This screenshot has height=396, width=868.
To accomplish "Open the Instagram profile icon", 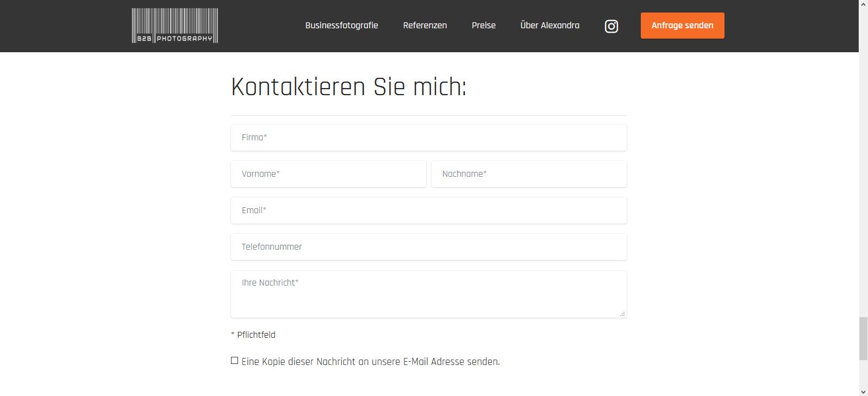I will 611,26.
